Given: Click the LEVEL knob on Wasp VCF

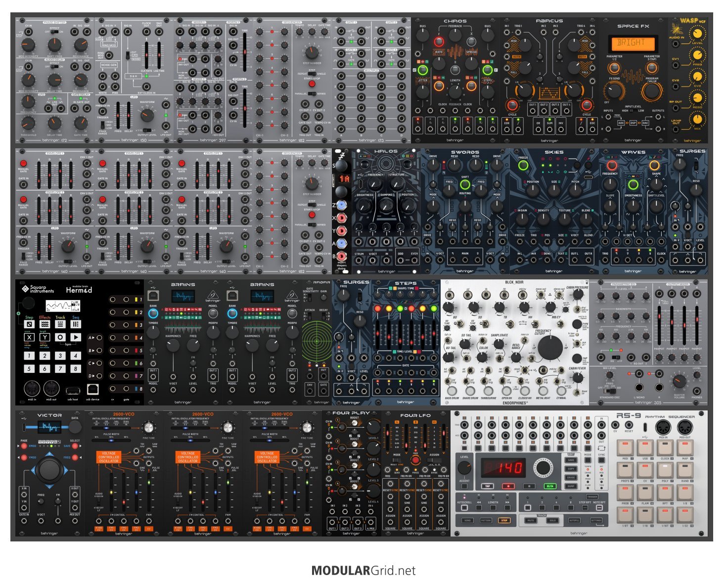Looking at the screenshot, I should pyautogui.click(x=697, y=34).
